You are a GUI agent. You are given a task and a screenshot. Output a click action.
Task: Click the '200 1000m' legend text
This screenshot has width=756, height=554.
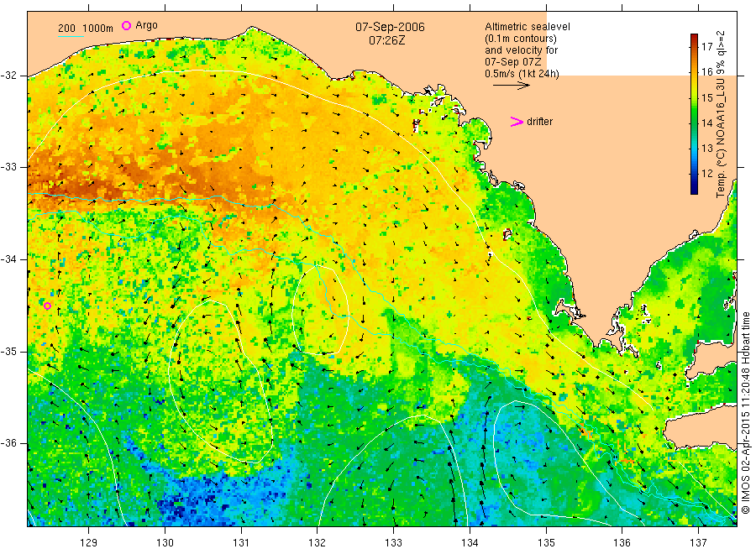(x=86, y=29)
